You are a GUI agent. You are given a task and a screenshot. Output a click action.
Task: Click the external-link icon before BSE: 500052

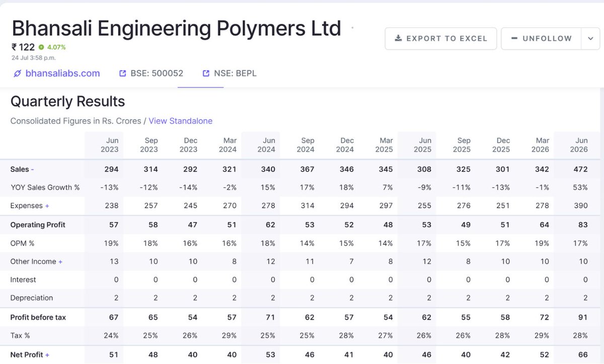tap(122, 73)
